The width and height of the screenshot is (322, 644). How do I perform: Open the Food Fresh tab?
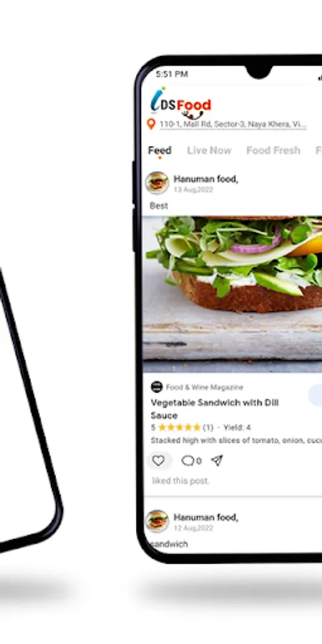[x=273, y=150]
